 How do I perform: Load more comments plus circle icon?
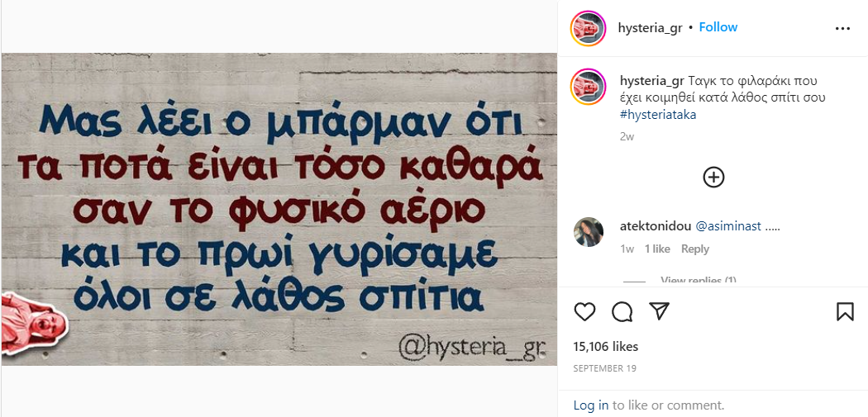click(713, 177)
